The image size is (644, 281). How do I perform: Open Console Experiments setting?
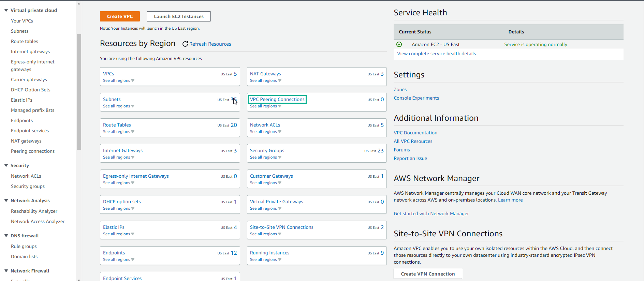[x=416, y=98]
